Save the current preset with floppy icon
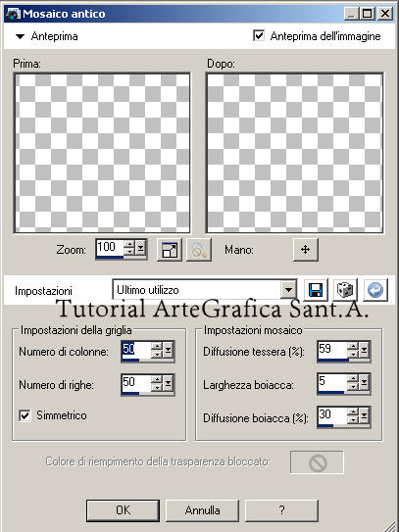399x532 pixels. click(316, 290)
